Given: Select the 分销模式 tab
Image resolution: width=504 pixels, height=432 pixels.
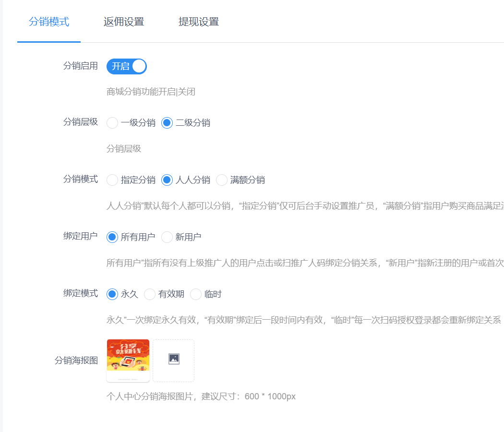Looking at the screenshot, I should pyautogui.click(x=49, y=22).
